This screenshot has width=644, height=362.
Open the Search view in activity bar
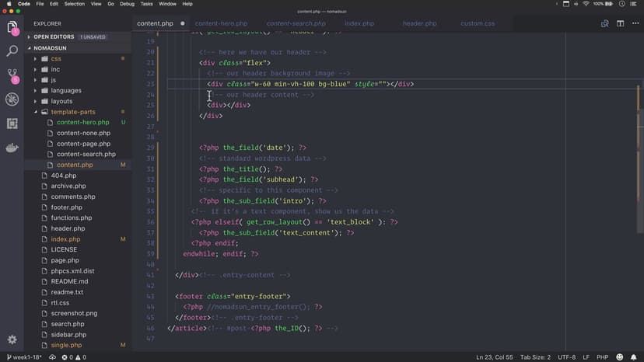coord(12,51)
